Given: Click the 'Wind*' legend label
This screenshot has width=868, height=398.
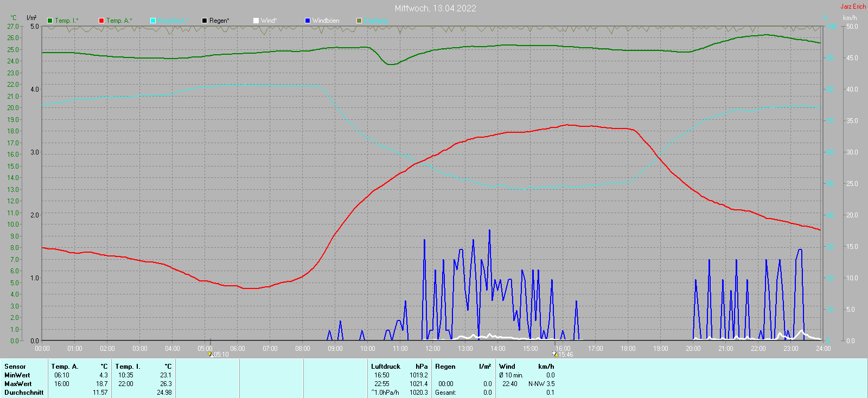Looking at the screenshot, I should coord(269,21).
